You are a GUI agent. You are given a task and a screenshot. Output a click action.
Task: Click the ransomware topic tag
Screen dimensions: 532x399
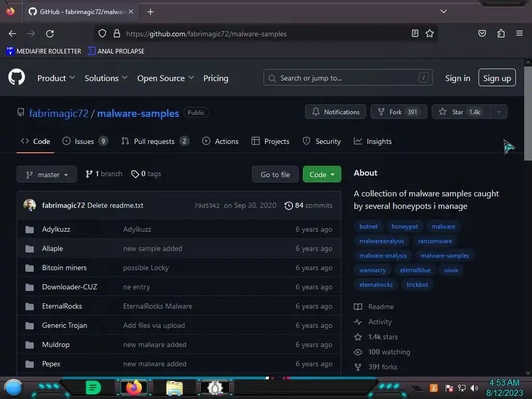435,241
